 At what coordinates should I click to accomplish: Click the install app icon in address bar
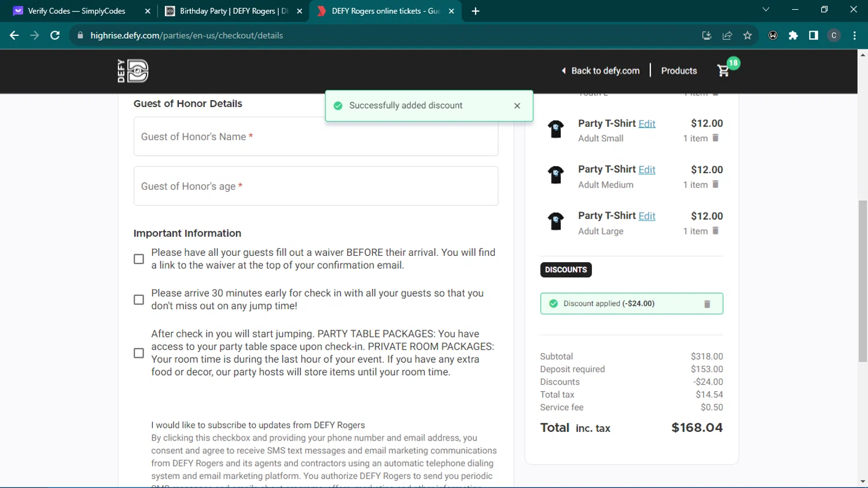(x=707, y=35)
